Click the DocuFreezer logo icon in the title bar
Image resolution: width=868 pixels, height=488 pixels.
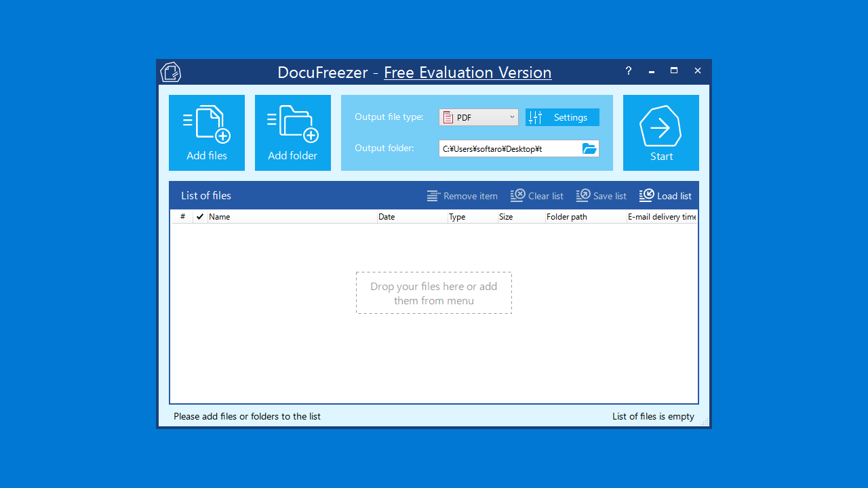pos(171,72)
